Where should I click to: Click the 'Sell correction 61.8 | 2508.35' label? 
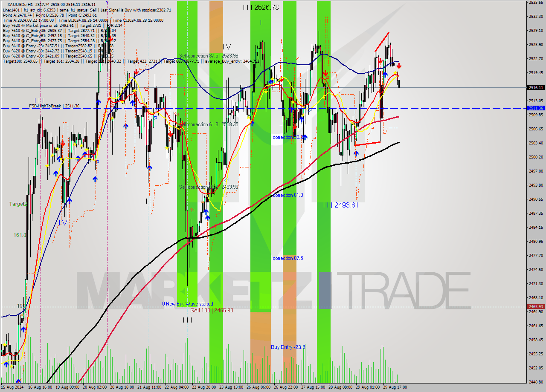click(x=209, y=124)
